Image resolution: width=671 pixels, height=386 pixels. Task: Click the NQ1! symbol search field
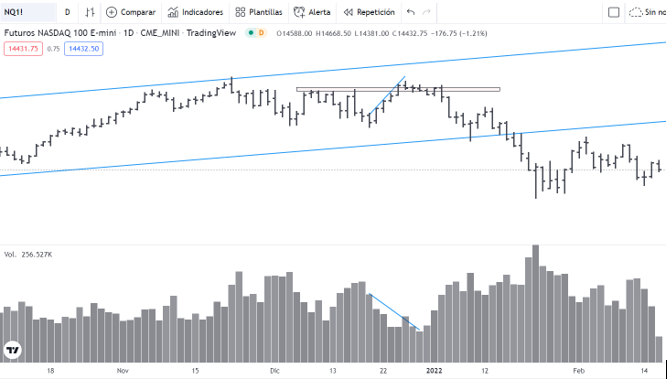[x=28, y=12]
